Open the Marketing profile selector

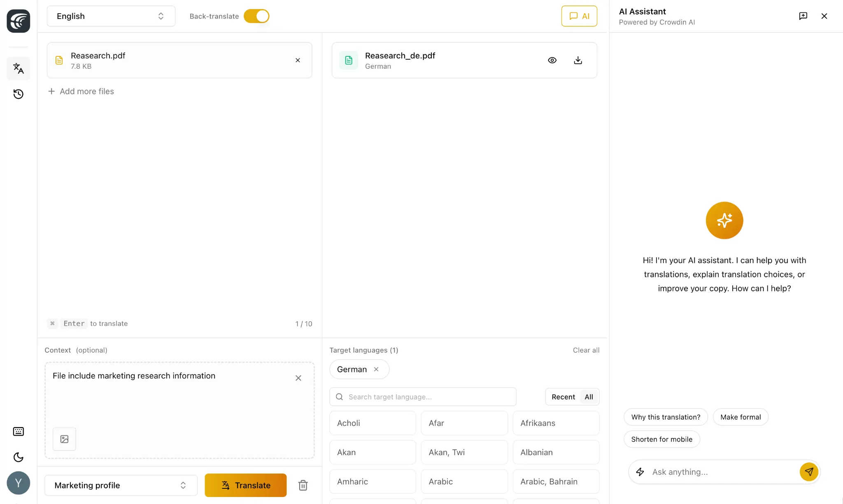[x=121, y=485]
